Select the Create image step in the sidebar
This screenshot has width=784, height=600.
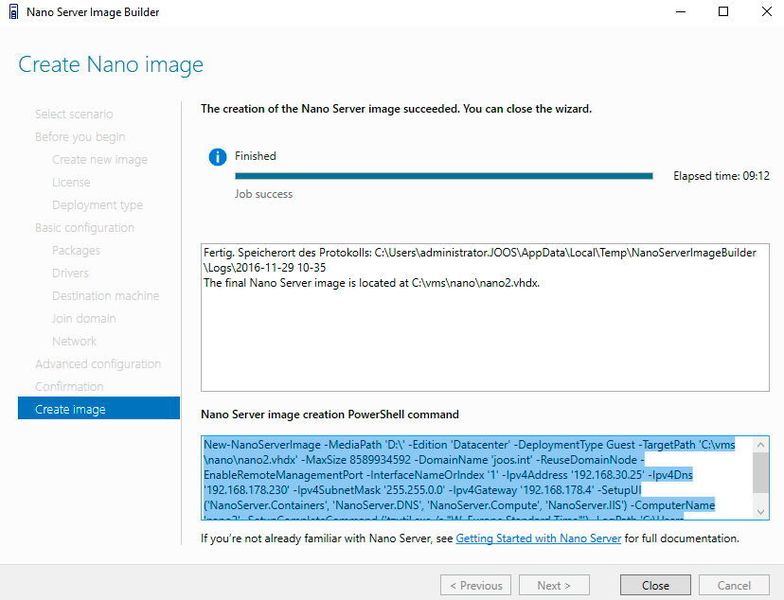tap(98, 408)
